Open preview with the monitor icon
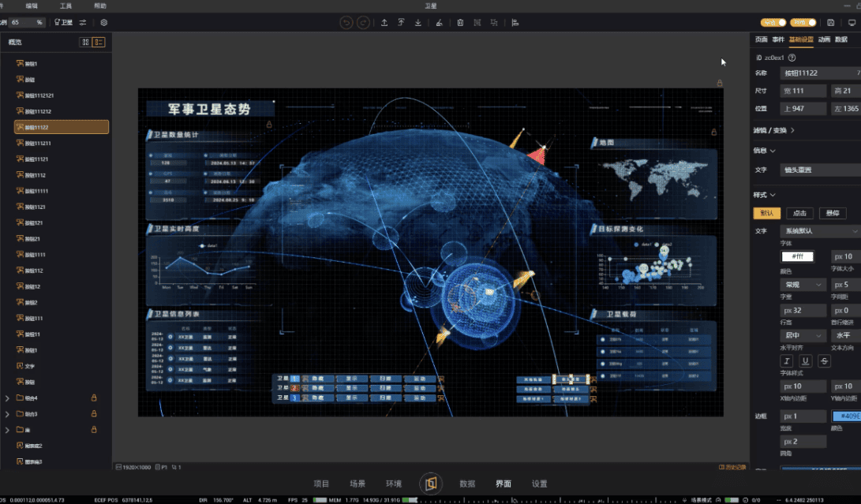This screenshot has height=504, width=861. tap(851, 23)
